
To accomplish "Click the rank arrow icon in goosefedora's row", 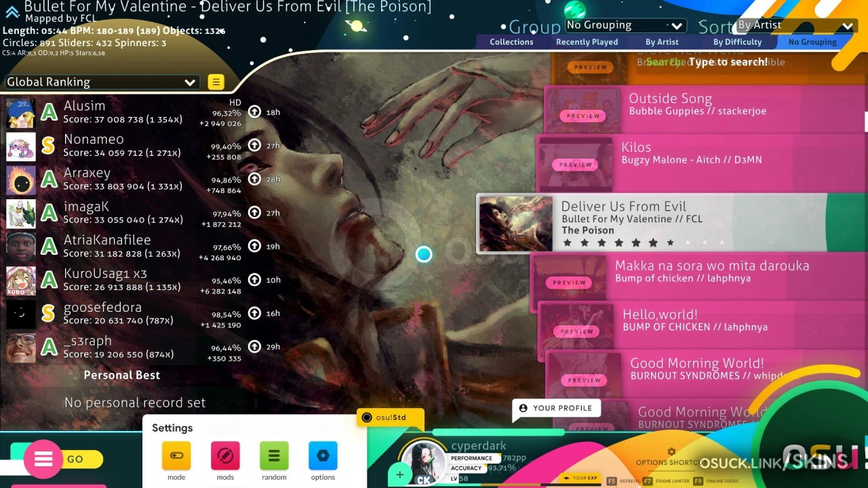I will click(254, 313).
